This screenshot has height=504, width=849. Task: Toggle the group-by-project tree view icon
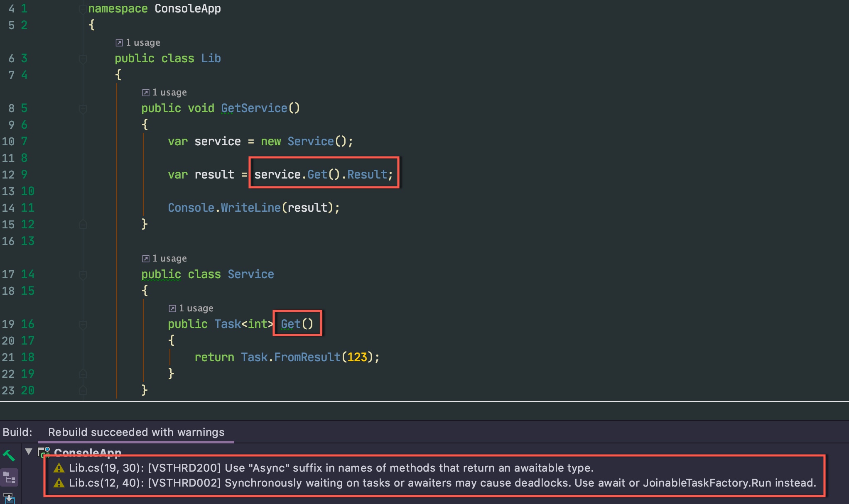(10, 478)
